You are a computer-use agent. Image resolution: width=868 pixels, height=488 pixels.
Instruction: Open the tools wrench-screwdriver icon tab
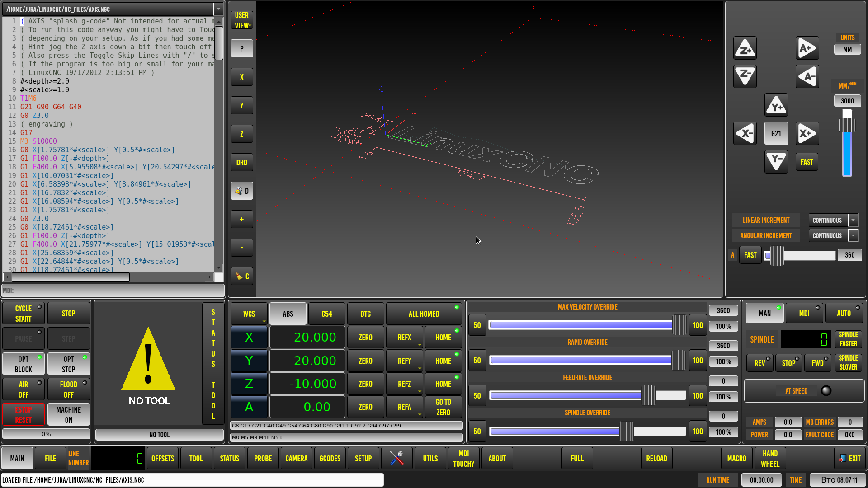tap(396, 458)
